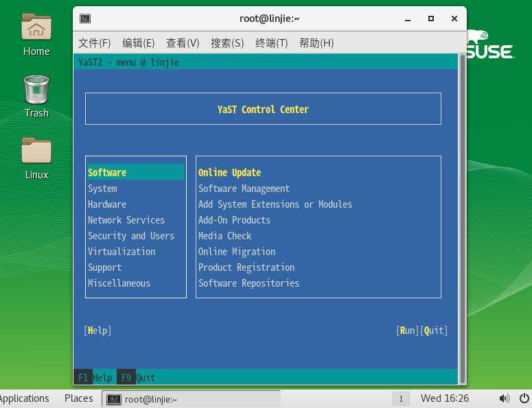
Task: Click F9 Quit in the bottom bar
Action: coord(136,377)
